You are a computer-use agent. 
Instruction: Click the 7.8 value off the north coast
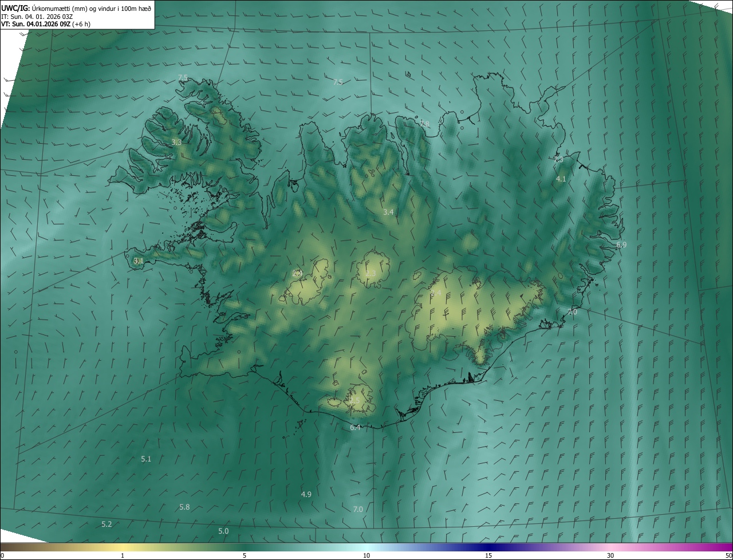click(x=424, y=124)
